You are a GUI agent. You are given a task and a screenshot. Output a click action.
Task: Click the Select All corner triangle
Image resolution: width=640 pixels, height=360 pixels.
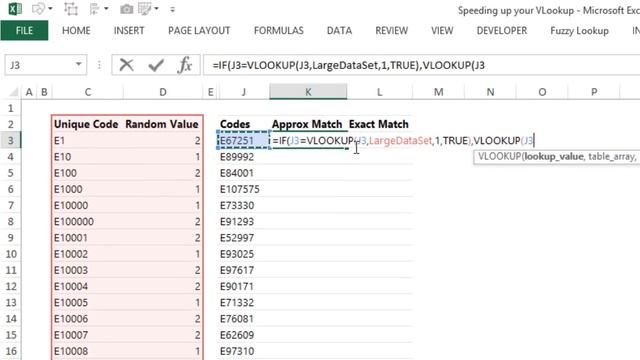(x=13, y=92)
